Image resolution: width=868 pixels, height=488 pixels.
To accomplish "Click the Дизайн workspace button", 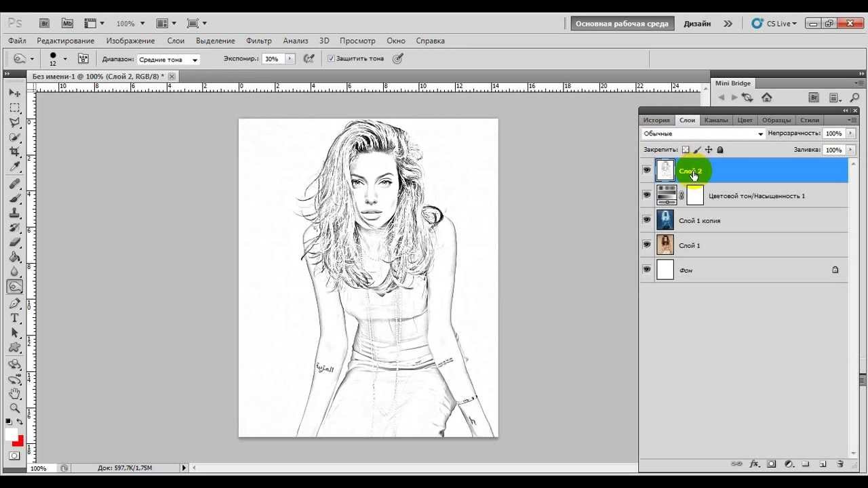I will 697,24.
